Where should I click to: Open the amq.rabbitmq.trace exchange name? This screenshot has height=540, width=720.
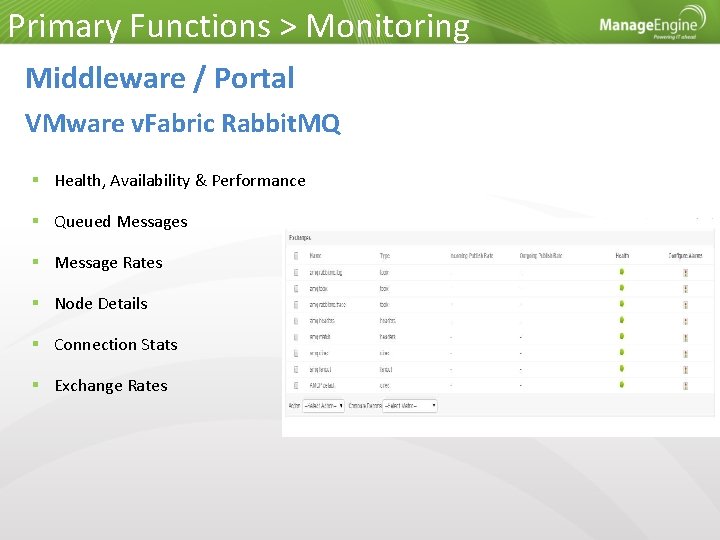click(x=327, y=305)
